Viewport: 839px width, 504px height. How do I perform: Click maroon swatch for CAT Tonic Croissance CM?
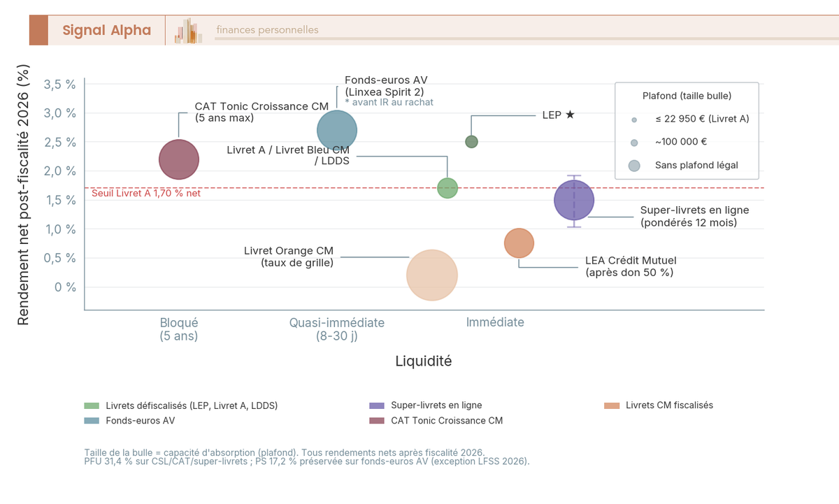point(377,421)
